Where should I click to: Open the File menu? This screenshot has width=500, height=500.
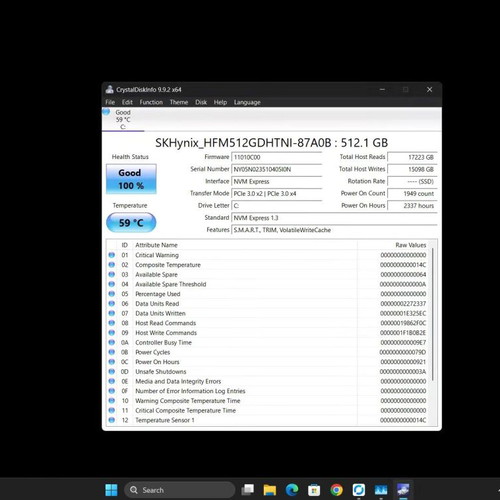coord(110,102)
